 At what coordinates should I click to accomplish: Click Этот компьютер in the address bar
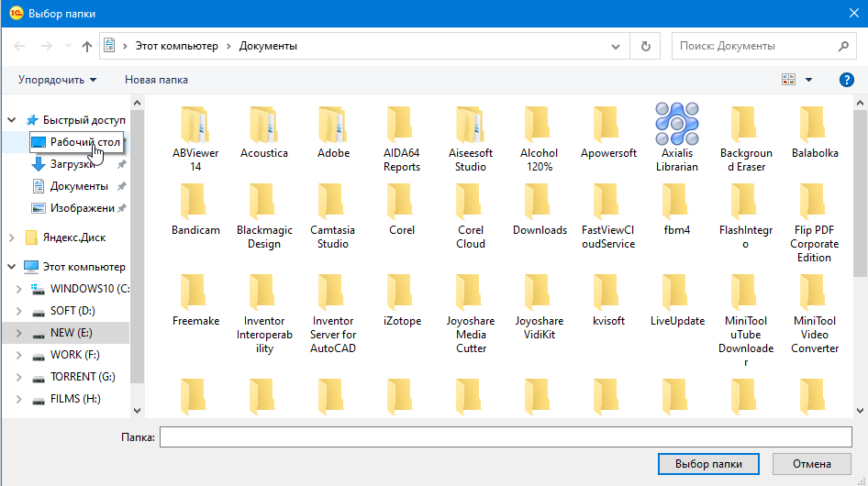176,46
